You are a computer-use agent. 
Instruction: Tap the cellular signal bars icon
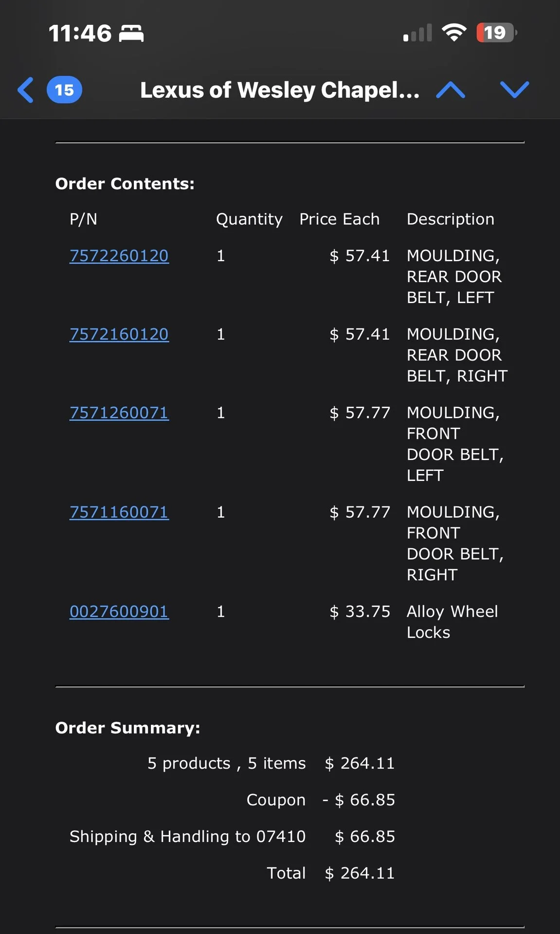[x=417, y=33]
